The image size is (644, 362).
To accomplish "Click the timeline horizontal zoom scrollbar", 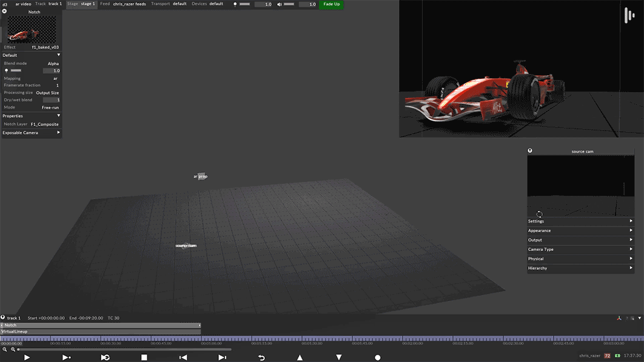I will (x=124, y=350).
